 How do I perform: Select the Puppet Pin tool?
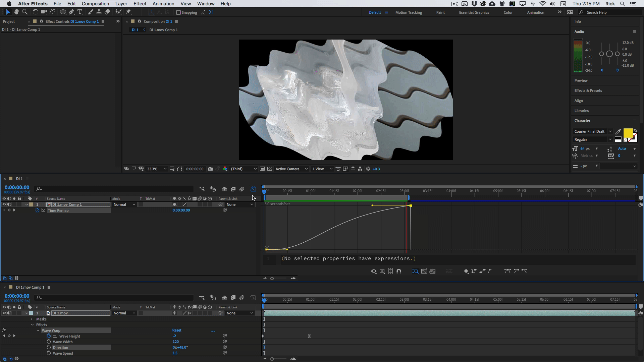tap(128, 12)
